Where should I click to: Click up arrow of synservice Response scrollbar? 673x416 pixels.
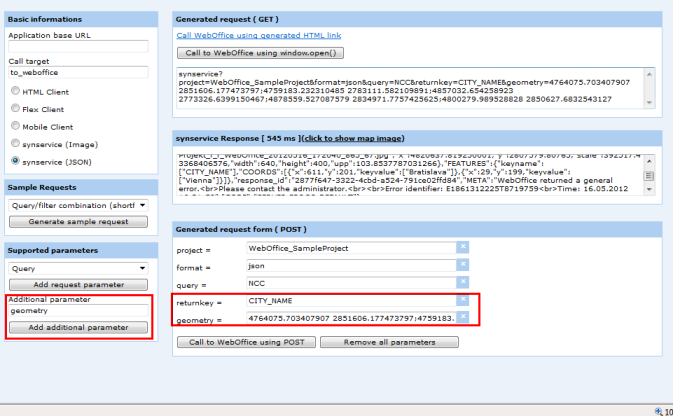coord(649,161)
